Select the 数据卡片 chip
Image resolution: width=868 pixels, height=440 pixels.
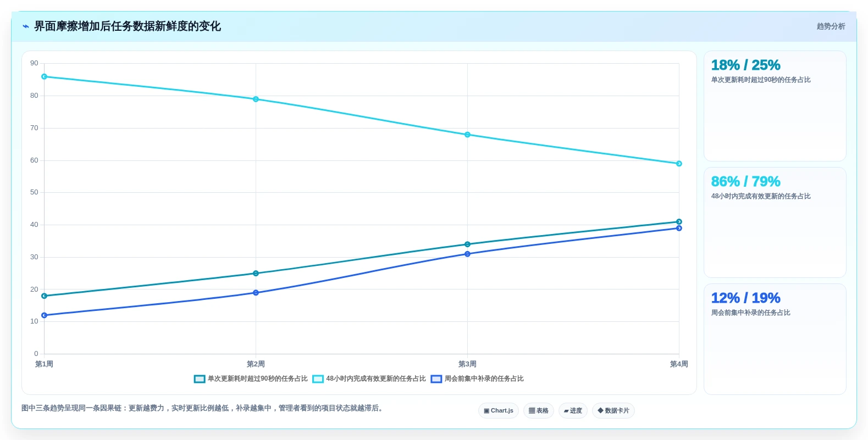click(613, 411)
